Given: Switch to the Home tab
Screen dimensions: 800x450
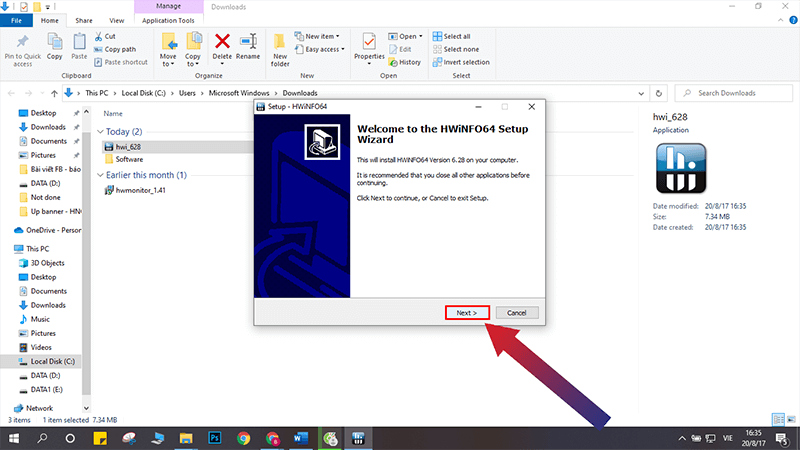Looking at the screenshot, I should (x=49, y=20).
